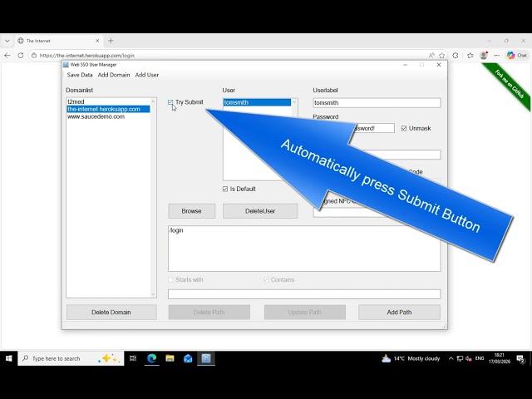Screen dimensions: 532x399
Task: Click the Add Path button
Action: click(399, 313)
